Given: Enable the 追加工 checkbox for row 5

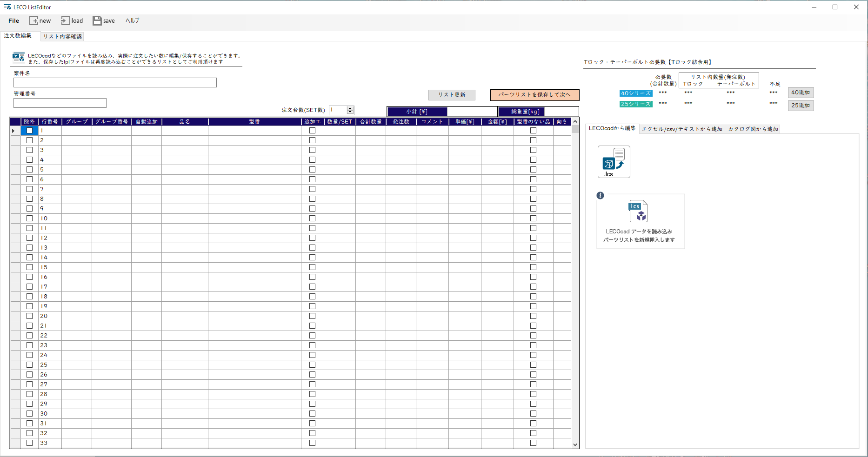Looking at the screenshot, I should [x=312, y=170].
